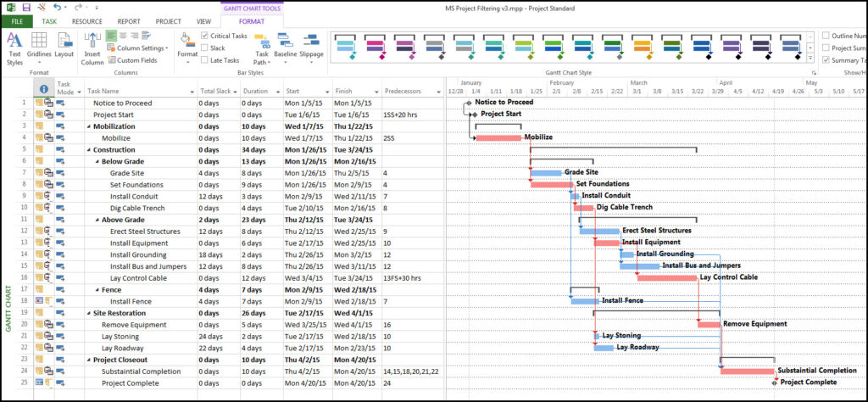Select align center column icon
868x402 pixels.
click(123, 36)
